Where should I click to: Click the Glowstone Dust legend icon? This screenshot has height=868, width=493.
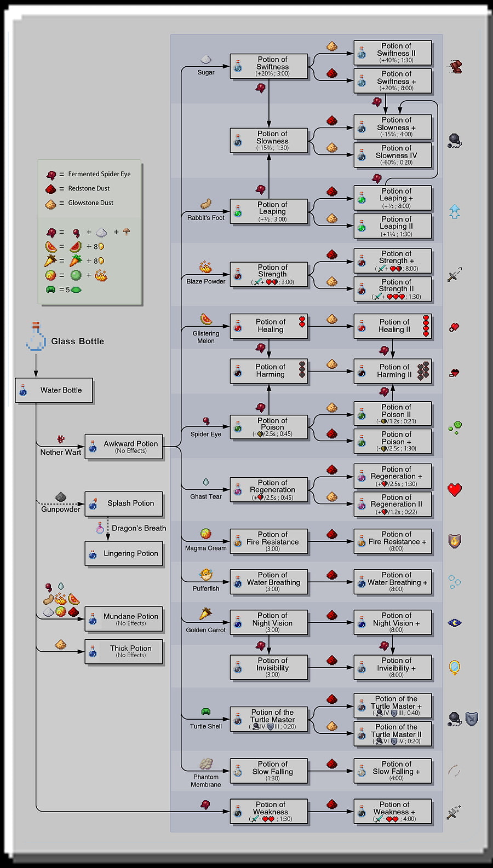[51, 204]
